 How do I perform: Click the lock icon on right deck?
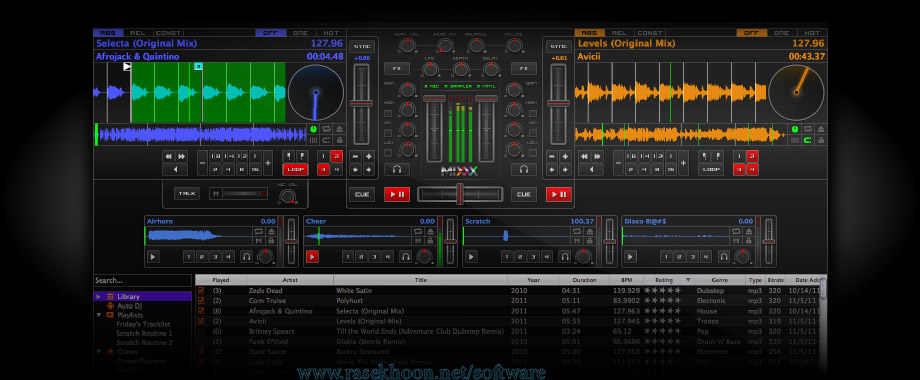click(821, 140)
